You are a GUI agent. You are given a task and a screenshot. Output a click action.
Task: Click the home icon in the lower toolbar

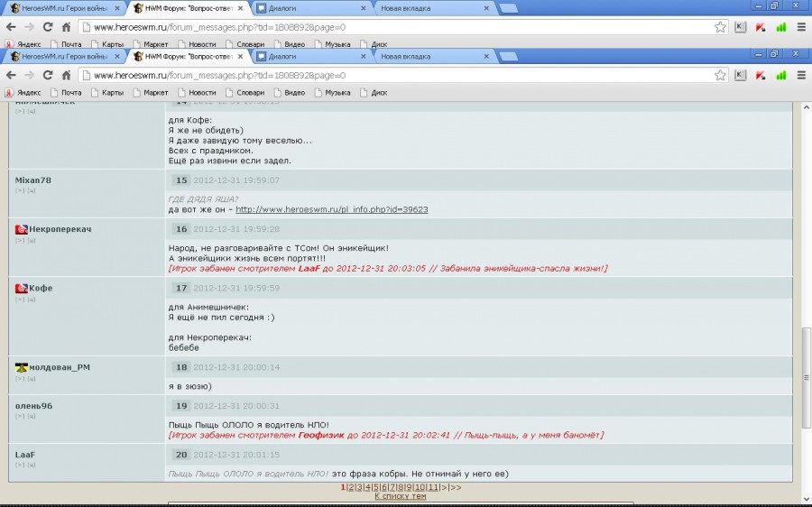(x=66, y=75)
